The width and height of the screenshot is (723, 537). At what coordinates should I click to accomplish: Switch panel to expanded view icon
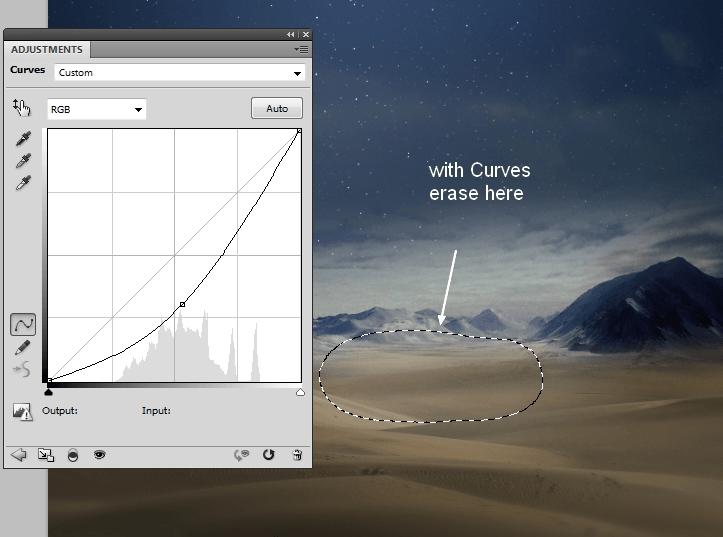tap(46, 455)
